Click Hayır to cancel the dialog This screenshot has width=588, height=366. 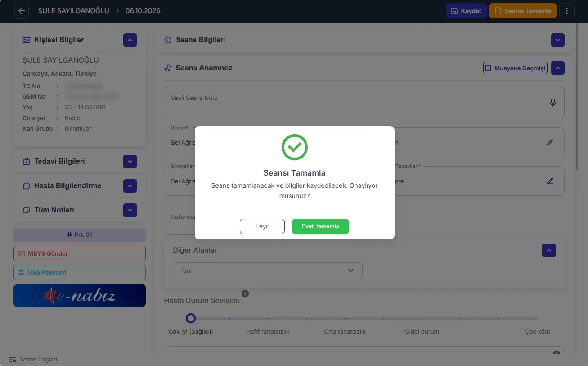[x=262, y=226]
